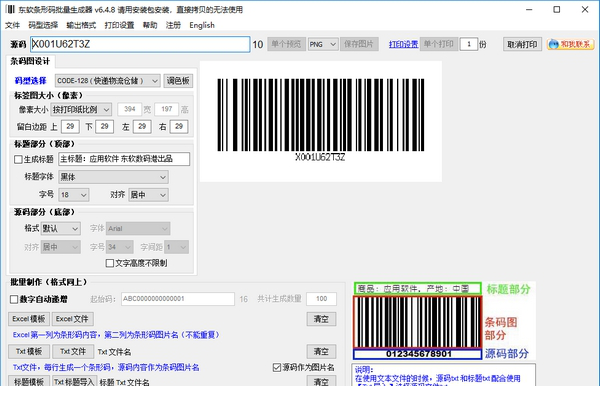
Task: Open the 帮助 menu
Action: [150, 25]
